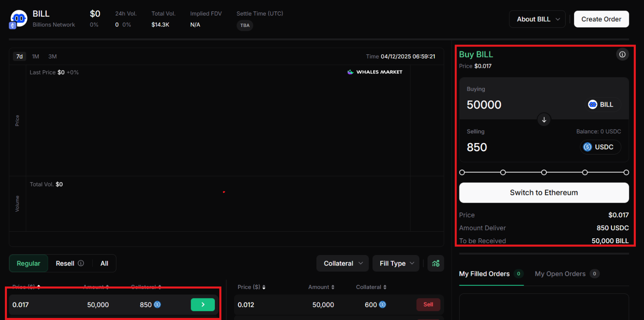Screen dimensions: 644x320
Task: Switch to My Open Orders tab
Action: coord(560,274)
